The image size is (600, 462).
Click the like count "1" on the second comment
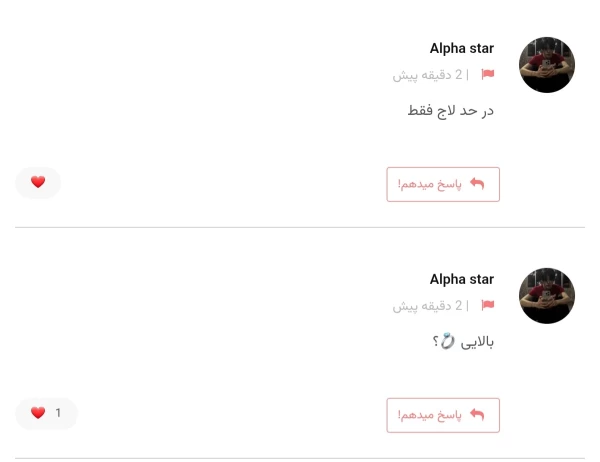(x=58, y=413)
